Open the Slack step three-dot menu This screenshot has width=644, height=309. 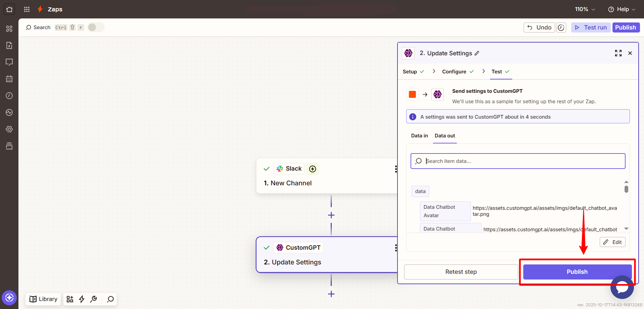tap(396, 169)
